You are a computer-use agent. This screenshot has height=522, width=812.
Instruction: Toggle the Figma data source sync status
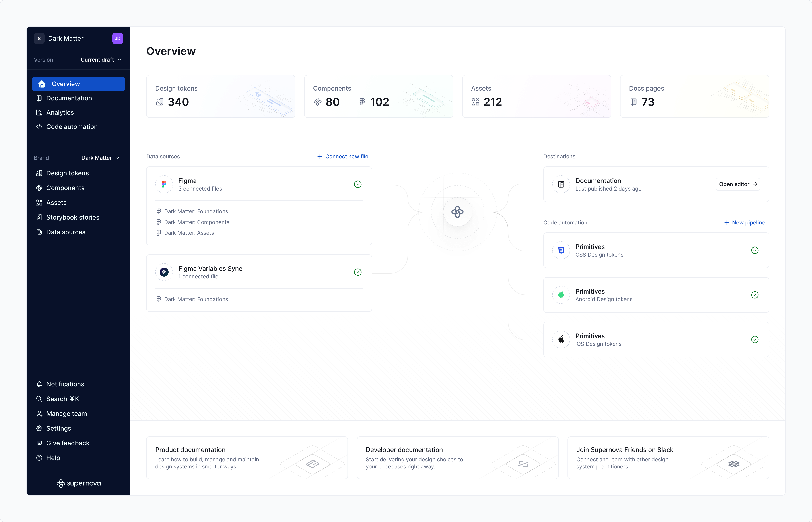point(358,184)
